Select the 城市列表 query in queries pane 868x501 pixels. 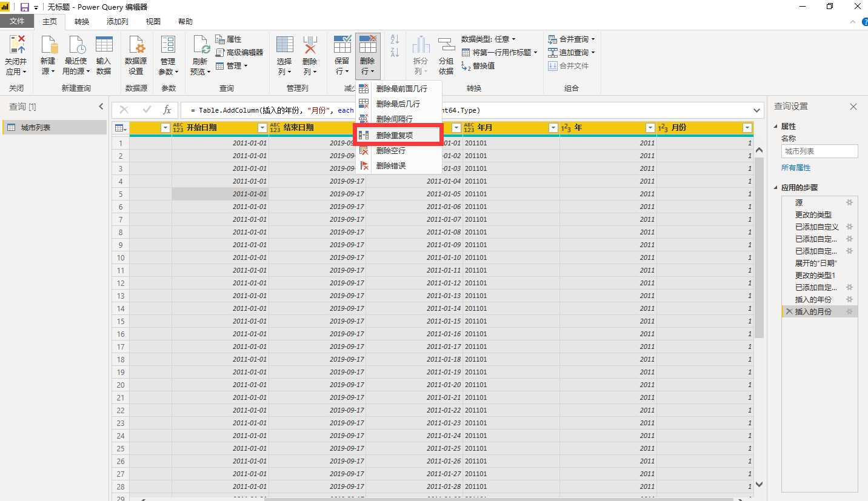[55, 127]
